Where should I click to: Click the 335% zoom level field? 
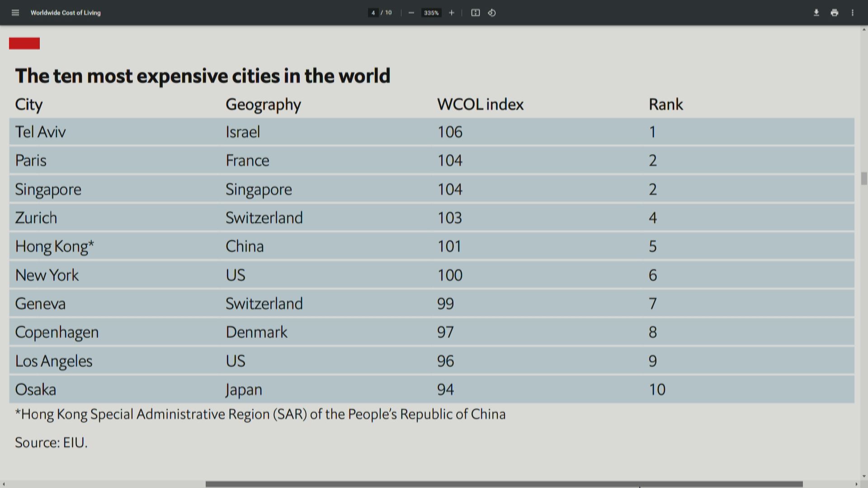(431, 13)
